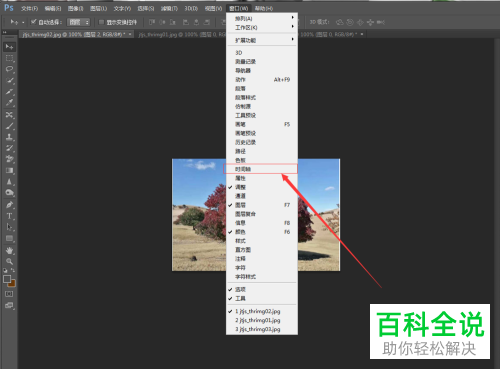500x369 pixels.
Task: Select the Rectangular Marquee tool
Action: click(9, 58)
